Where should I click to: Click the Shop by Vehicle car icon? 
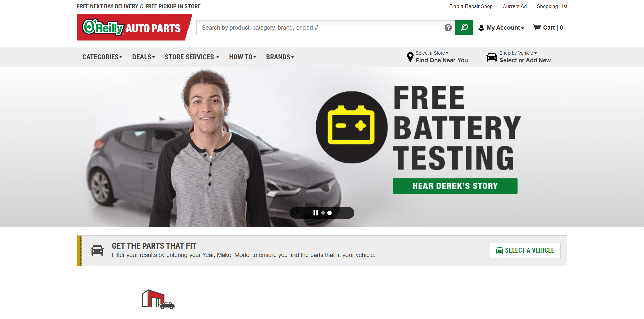coord(492,57)
